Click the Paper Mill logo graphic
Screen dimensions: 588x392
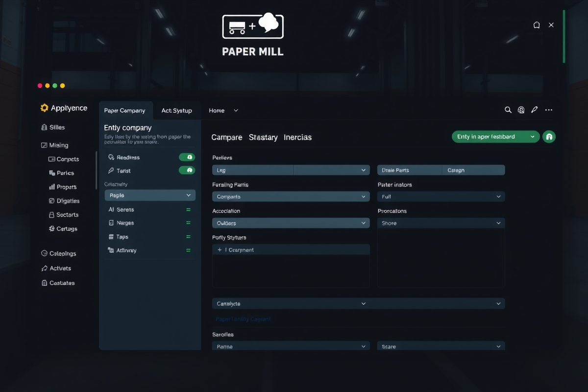click(x=253, y=25)
